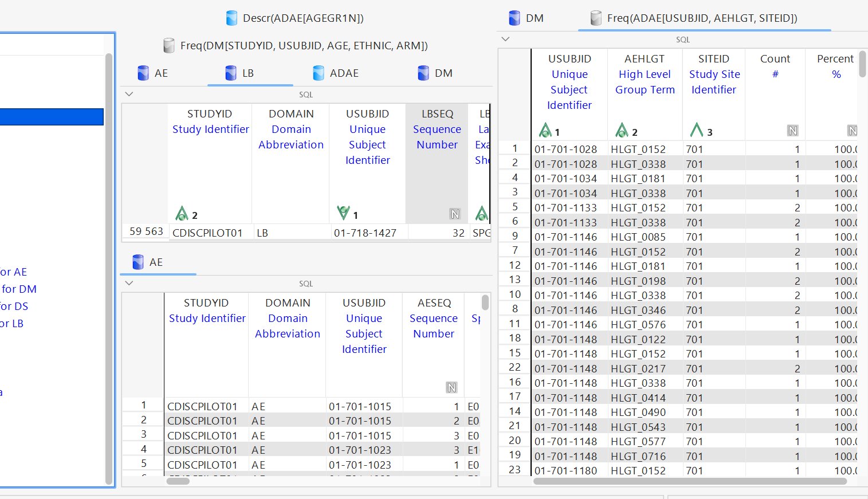Expand the SQL section of the LB table

click(x=129, y=94)
